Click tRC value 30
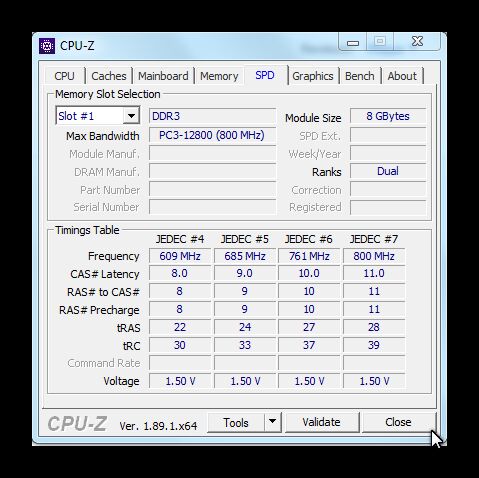This screenshot has width=479, height=478. [x=180, y=345]
